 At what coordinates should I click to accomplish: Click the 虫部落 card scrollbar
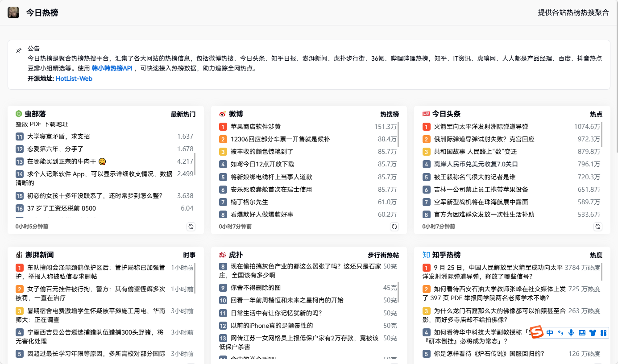[x=195, y=164]
